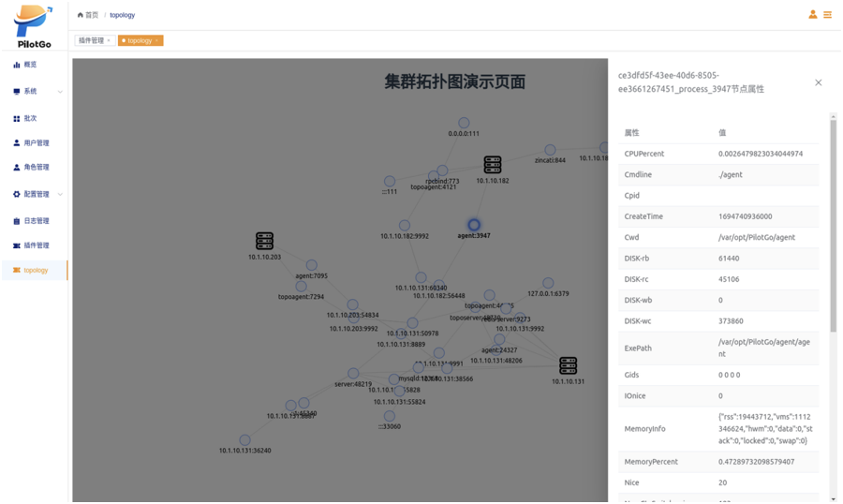The image size is (843, 504).
Task: Select the 10.1.10.203 server node icon
Action: point(264,241)
